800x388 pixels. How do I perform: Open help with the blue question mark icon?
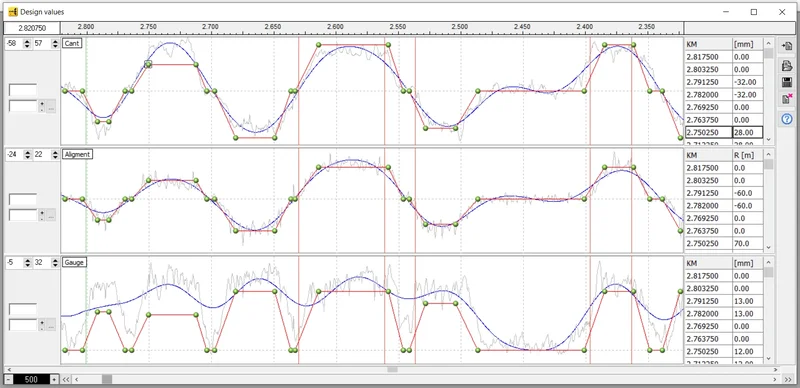tap(787, 119)
